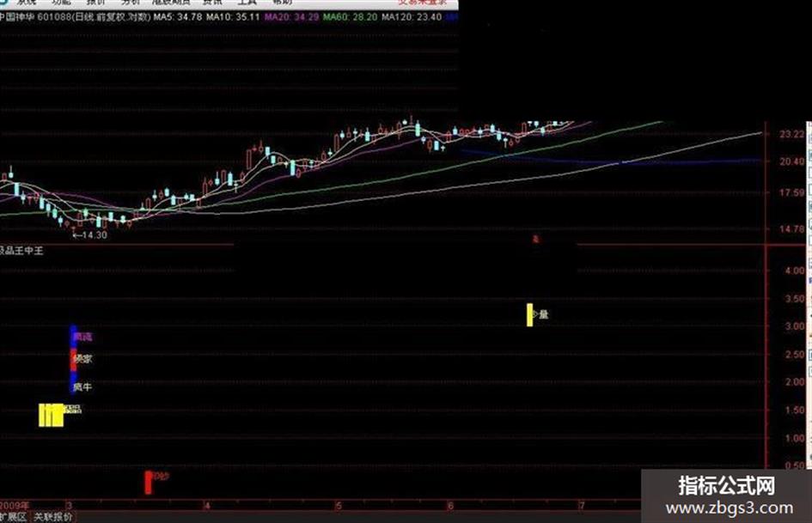The width and height of the screenshot is (812, 523).
Task: Click the 2009年 label on the date axis
Action: pos(15,505)
